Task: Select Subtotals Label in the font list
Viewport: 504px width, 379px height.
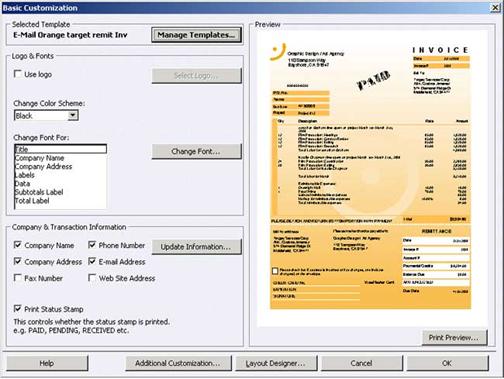Action: (39, 192)
